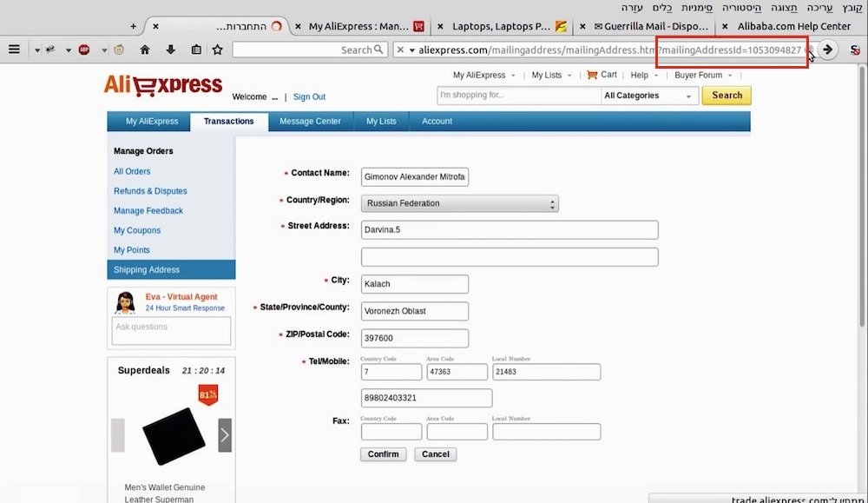
Task: Open the All Categories dropdown
Action: pyautogui.click(x=648, y=96)
